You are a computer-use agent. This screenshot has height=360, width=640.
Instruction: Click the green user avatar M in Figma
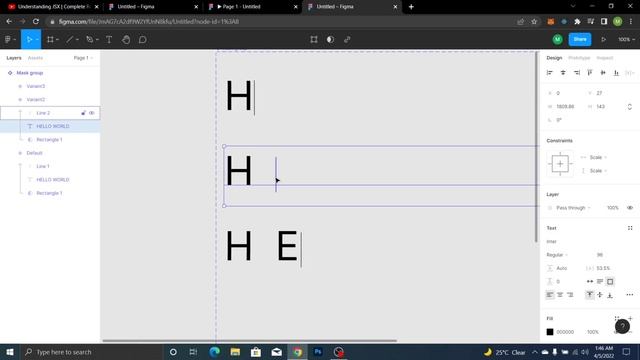coord(557,40)
